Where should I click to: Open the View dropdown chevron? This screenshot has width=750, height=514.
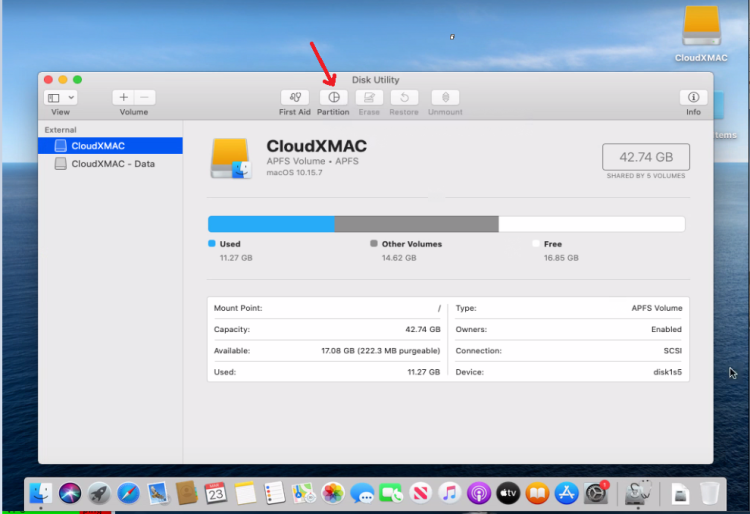pyautogui.click(x=71, y=98)
